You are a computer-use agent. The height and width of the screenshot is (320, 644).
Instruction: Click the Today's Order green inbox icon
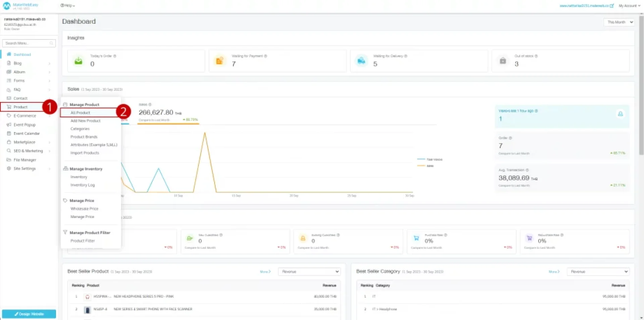pos(78,61)
